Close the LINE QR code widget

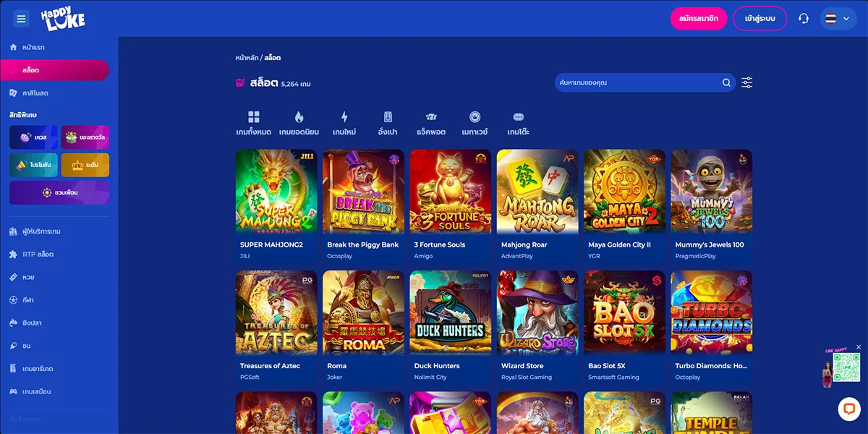(859, 347)
